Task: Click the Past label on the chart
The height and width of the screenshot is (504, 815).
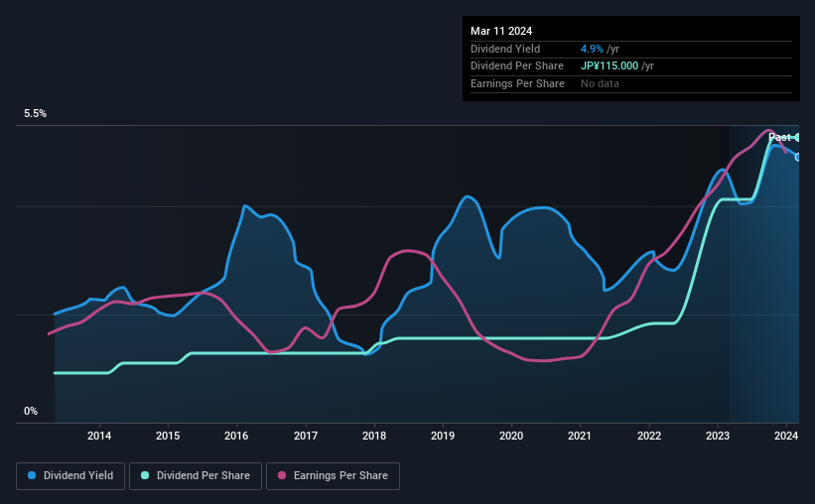Action: (779, 138)
